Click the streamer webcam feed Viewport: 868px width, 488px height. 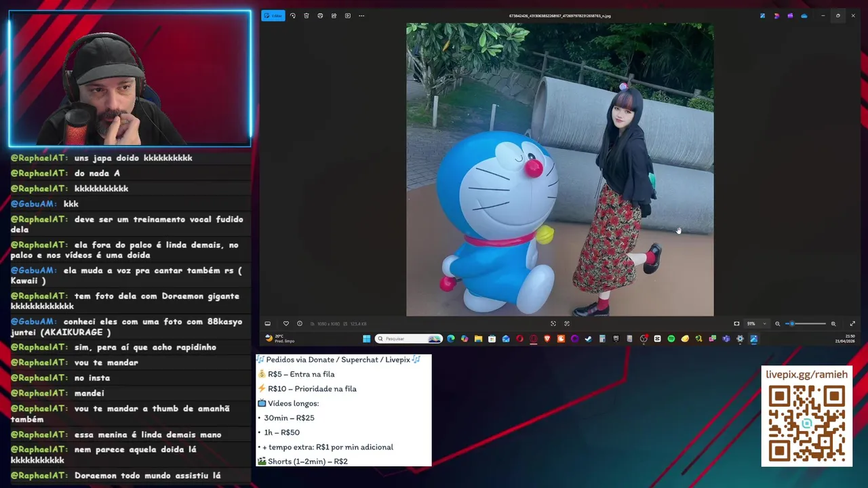[130, 79]
